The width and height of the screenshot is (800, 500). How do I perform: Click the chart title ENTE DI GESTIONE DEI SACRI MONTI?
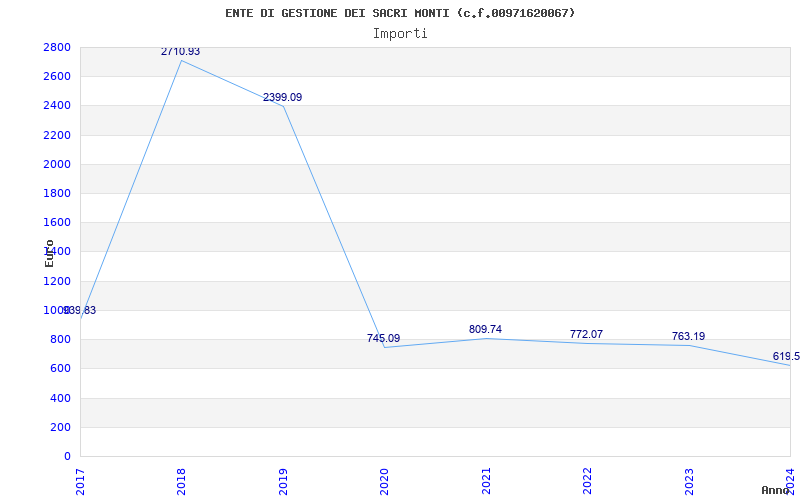[400, 13]
